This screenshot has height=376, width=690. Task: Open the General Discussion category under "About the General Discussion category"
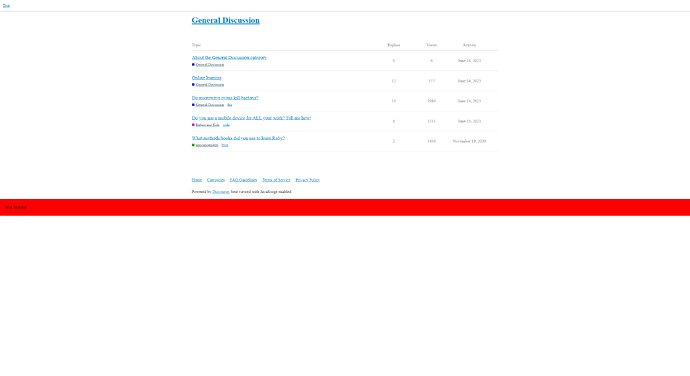pyautogui.click(x=210, y=65)
